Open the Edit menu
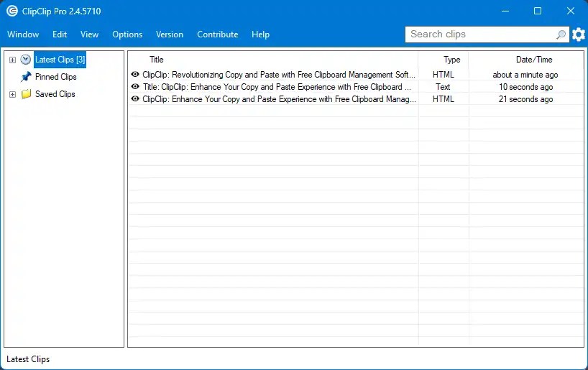 coord(60,34)
